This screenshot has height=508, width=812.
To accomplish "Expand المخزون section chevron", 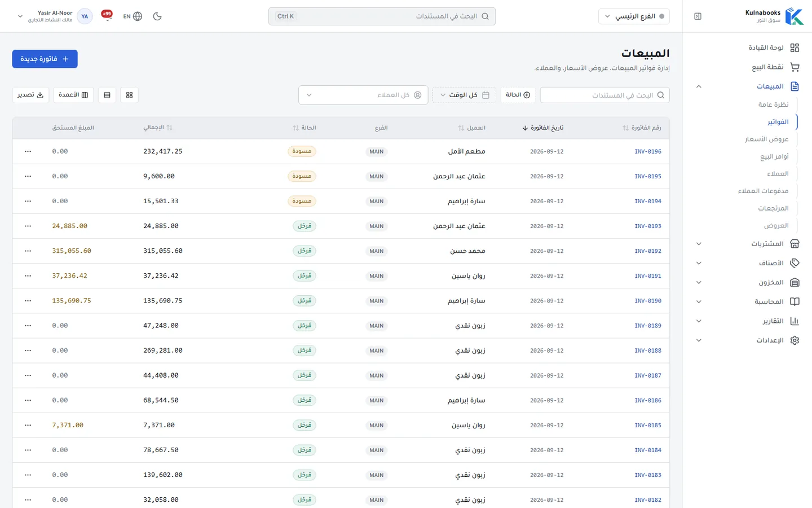I will click(x=699, y=282).
